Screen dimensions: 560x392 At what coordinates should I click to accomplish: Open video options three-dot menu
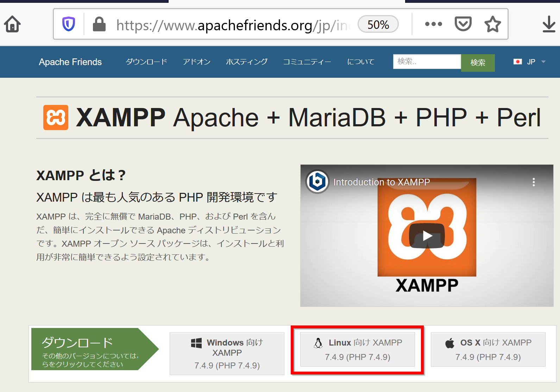534,182
